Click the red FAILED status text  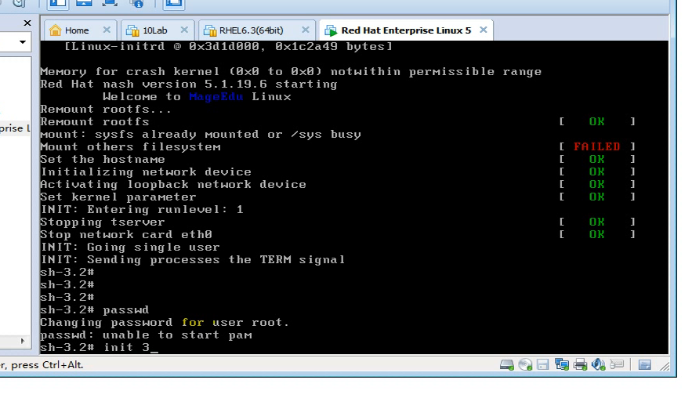[x=597, y=147]
